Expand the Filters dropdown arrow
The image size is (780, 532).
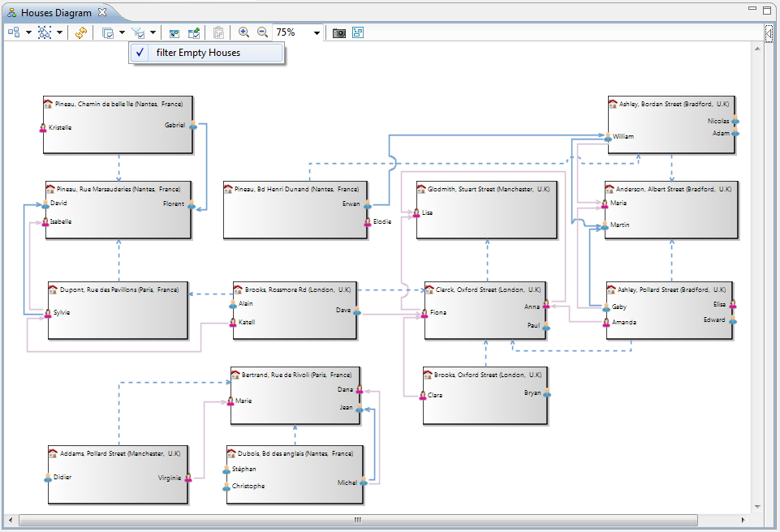(x=153, y=32)
